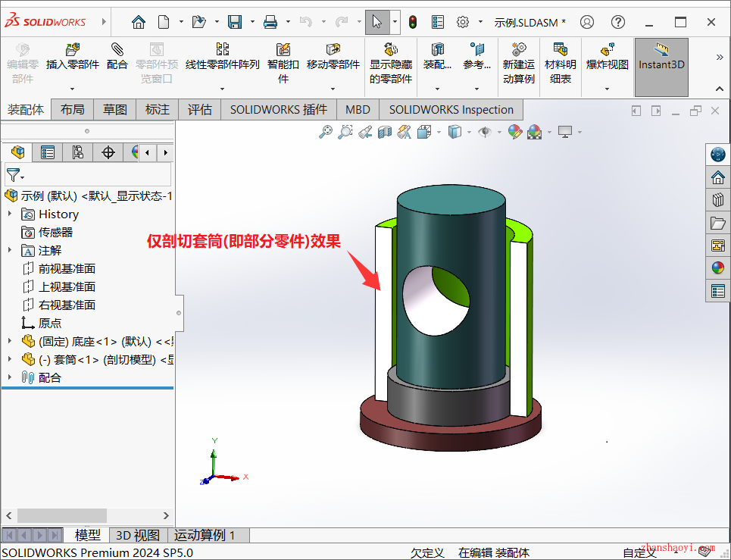Screen dimensions: 731x560
Task: Click Apply Scene icon in view toolbar
Action: coord(535,132)
